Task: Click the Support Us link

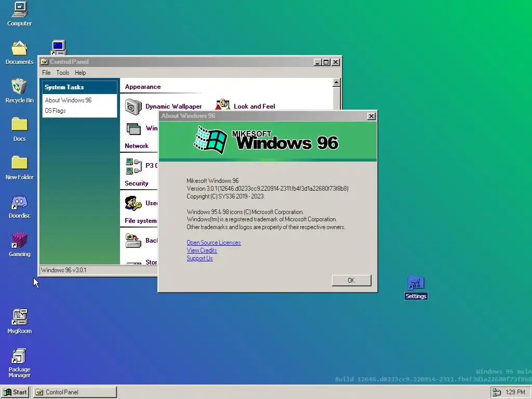Action: click(x=199, y=258)
